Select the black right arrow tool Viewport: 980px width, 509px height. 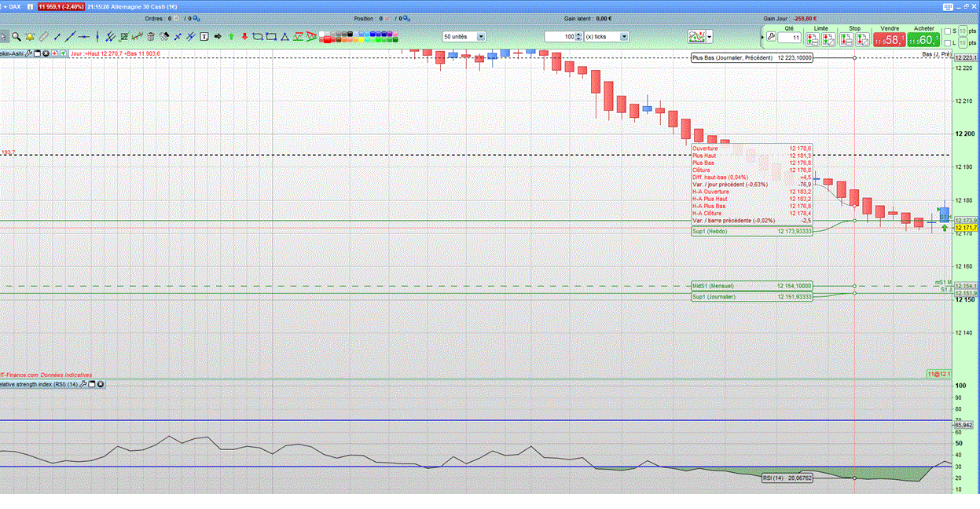pos(218,36)
